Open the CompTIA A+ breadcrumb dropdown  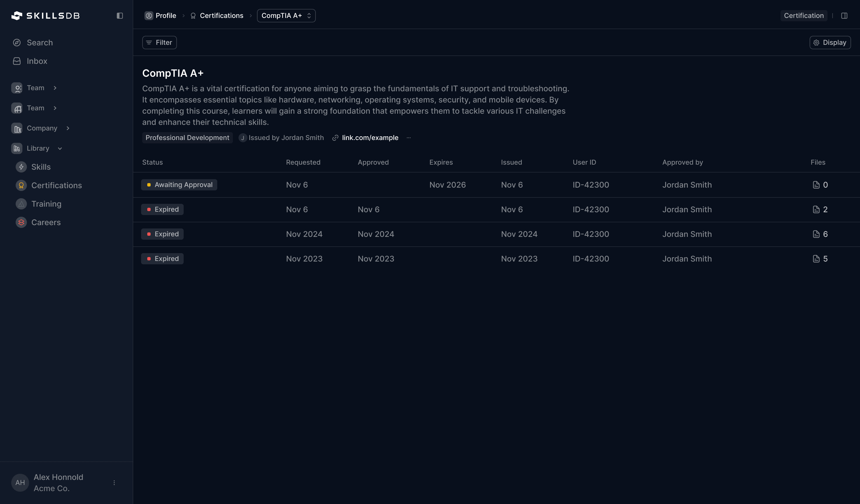coord(286,16)
